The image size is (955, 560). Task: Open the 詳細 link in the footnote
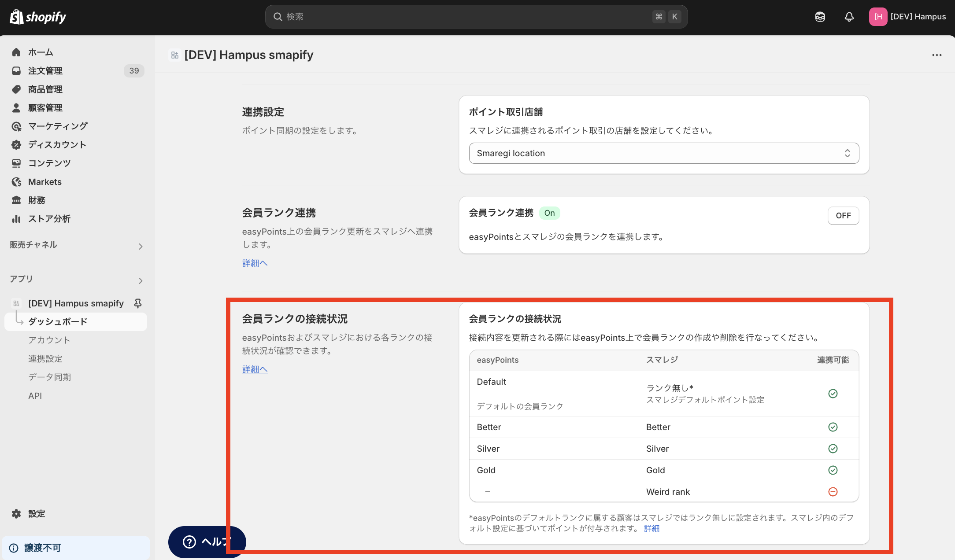click(651, 528)
